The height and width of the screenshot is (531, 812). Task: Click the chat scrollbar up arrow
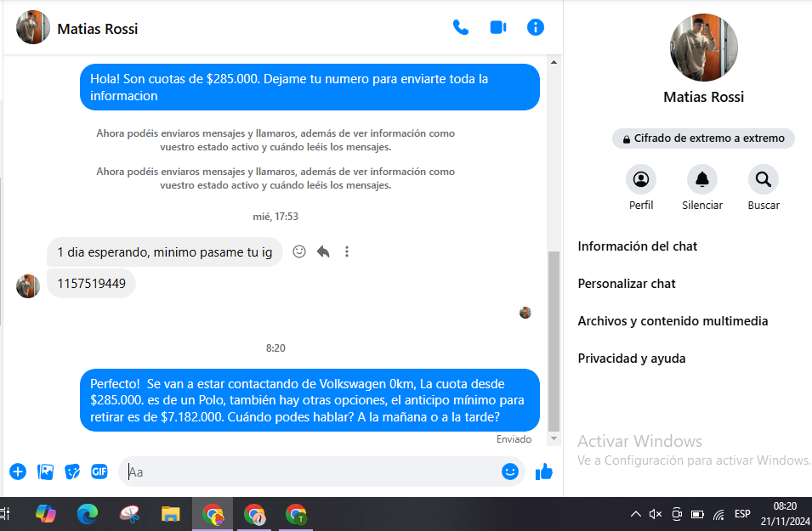[x=554, y=62]
